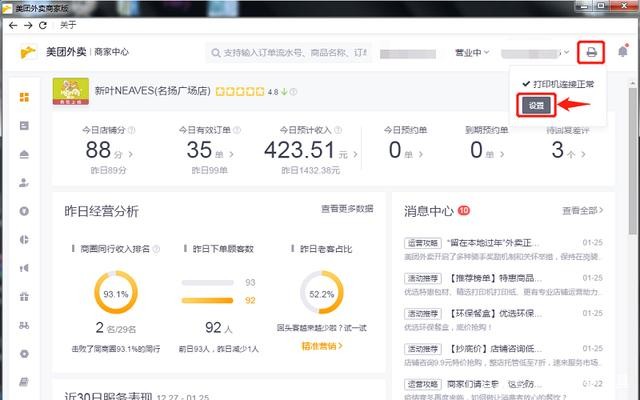640x400 pixels.
Task: Click the orange customer count bar
Action: pyautogui.click(x=207, y=301)
